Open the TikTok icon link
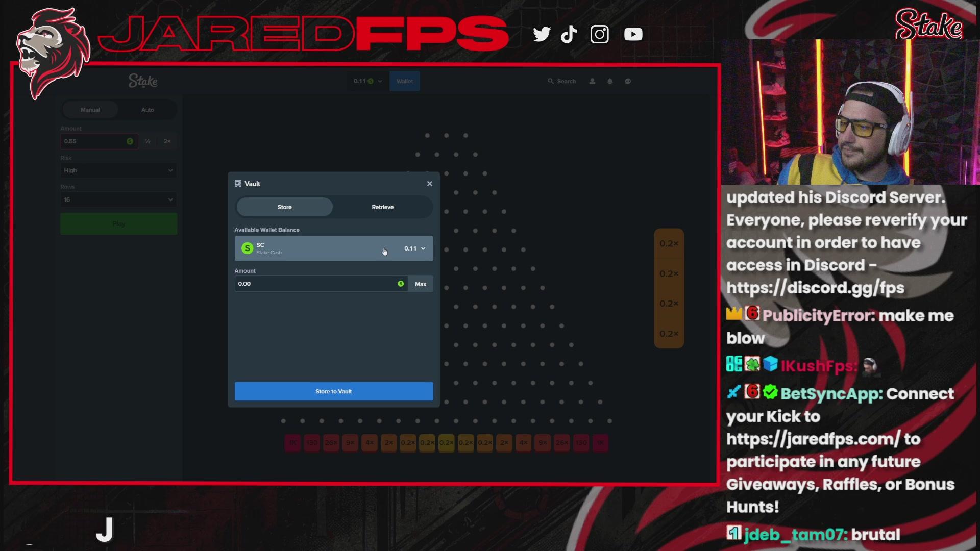This screenshot has height=551, width=980. (569, 34)
